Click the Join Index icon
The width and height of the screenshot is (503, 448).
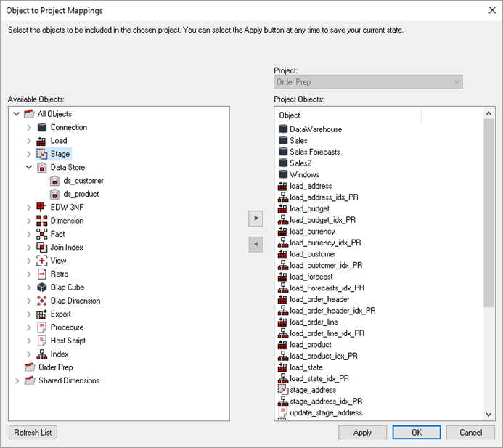pos(42,248)
